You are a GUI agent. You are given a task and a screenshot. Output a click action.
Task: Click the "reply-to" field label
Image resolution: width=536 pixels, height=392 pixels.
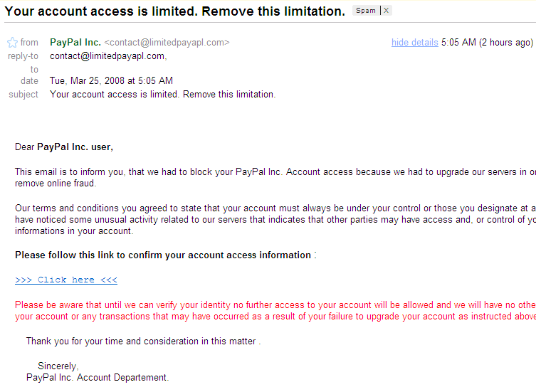click(x=23, y=56)
